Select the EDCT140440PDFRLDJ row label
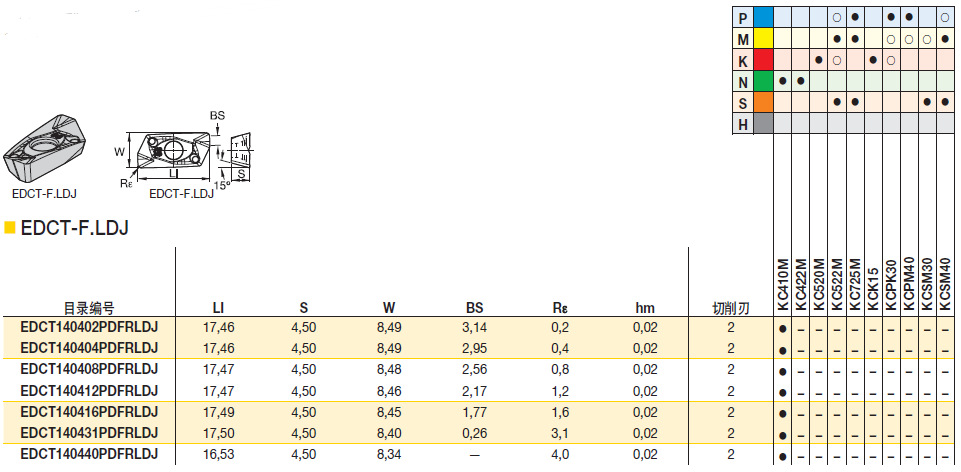 [89, 454]
